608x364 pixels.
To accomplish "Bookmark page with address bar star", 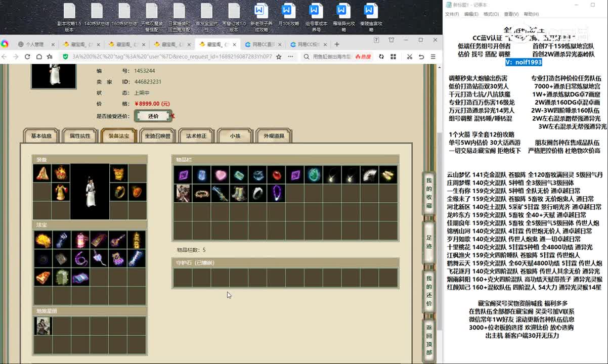I will pyautogui.click(x=279, y=57).
